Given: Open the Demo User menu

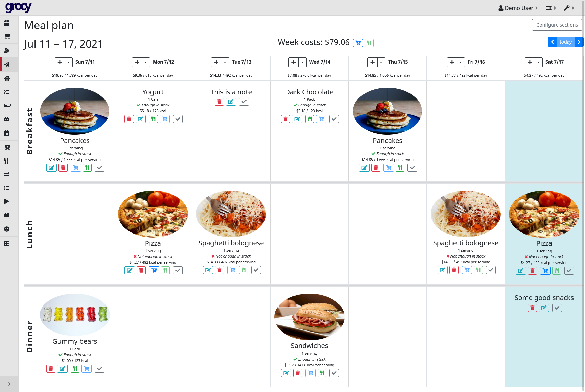Looking at the screenshot, I should 518,8.
